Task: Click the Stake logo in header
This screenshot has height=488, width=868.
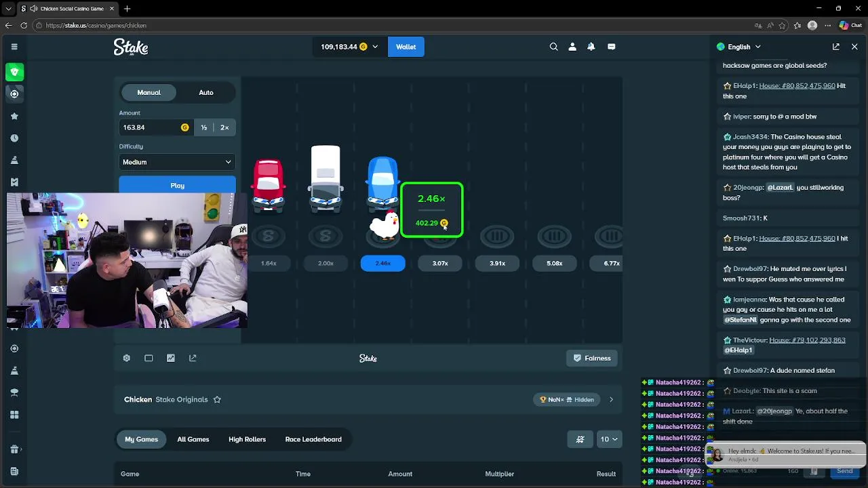Action: coord(131,47)
